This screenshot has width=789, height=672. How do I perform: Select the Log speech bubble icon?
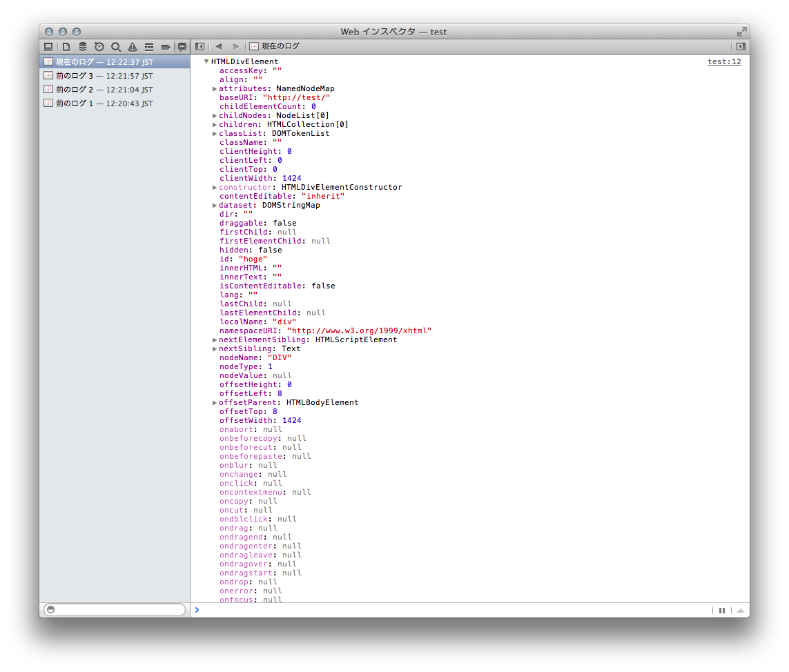(182, 47)
